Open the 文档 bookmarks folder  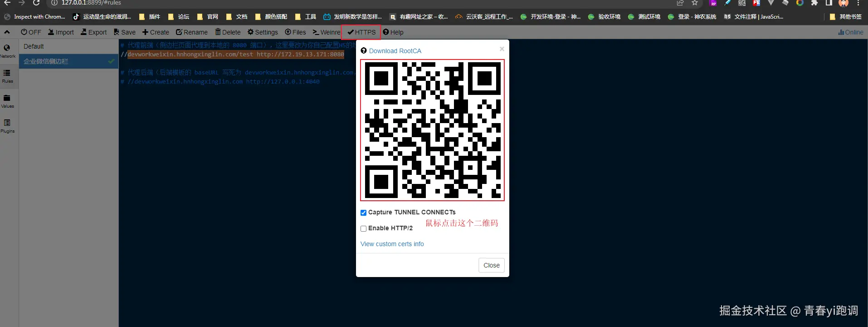[x=236, y=17]
